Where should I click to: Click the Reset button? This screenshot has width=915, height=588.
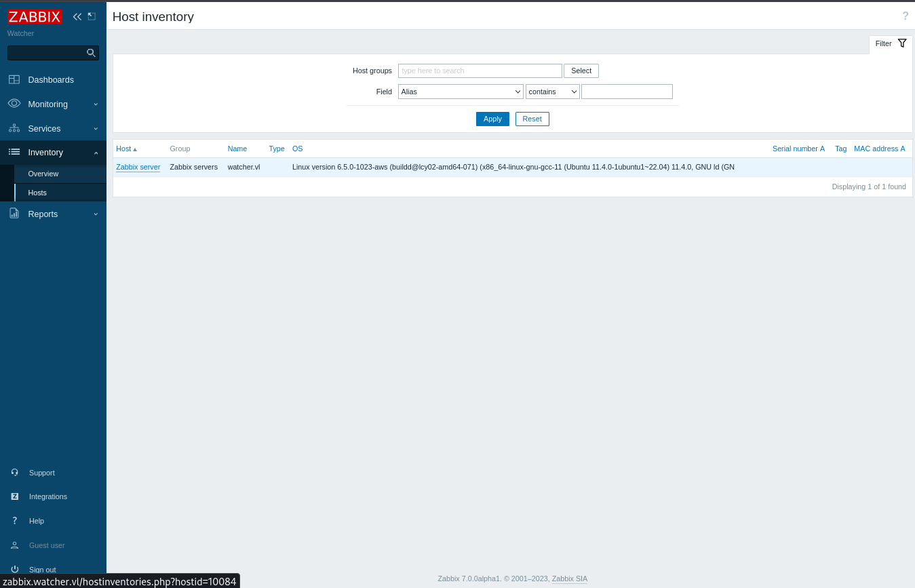[x=532, y=119]
